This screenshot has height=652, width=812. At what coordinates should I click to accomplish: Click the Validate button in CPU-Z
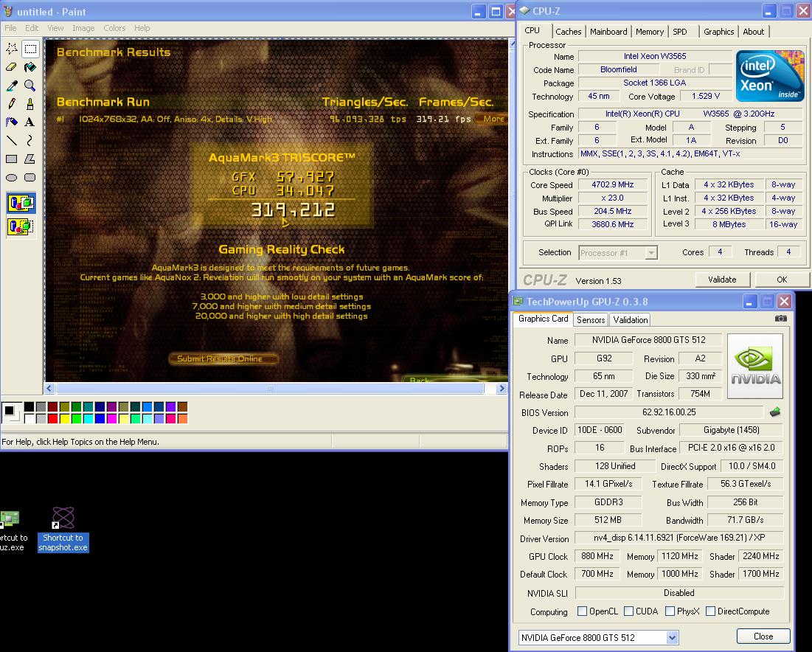tap(722, 280)
